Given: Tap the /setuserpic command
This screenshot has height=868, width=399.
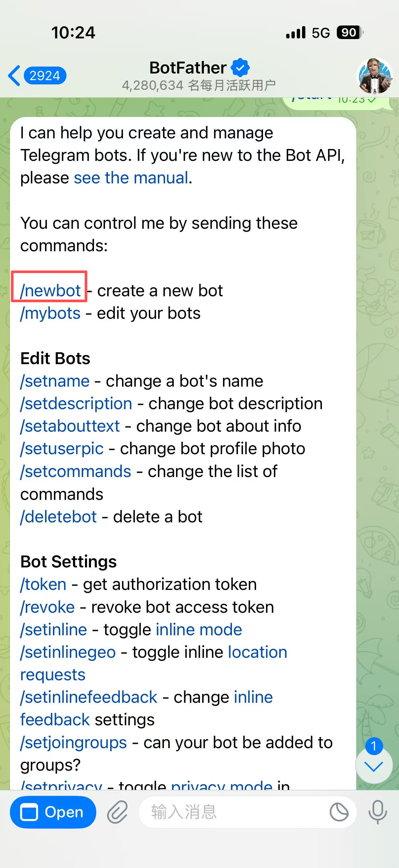Looking at the screenshot, I should click(x=62, y=449).
